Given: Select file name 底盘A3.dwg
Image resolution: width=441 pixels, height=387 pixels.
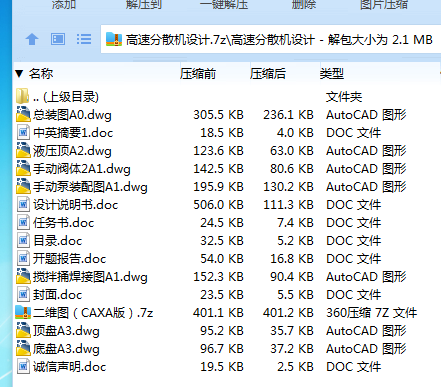Looking at the screenshot, I should tap(66, 349).
